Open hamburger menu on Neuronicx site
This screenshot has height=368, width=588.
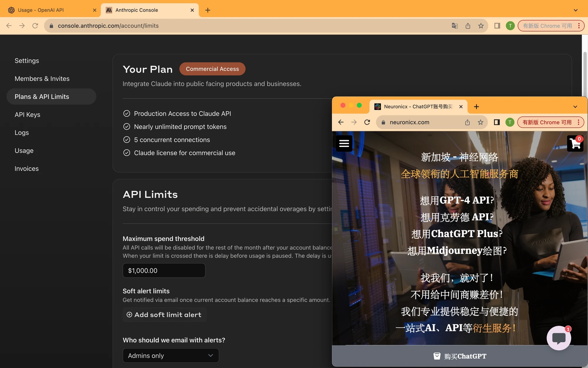tap(344, 143)
